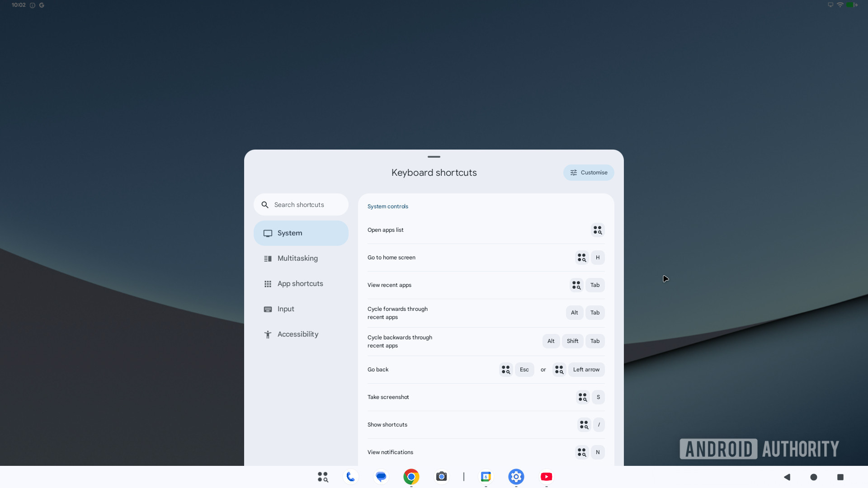Open YouTube from the taskbar
The height and width of the screenshot is (488, 868).
547,477
